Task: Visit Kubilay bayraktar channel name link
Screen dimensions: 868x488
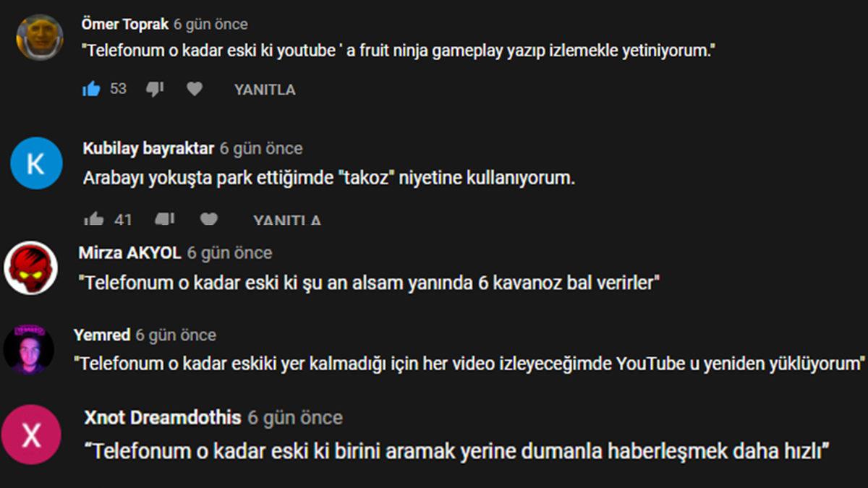Action: click(148, 148)
